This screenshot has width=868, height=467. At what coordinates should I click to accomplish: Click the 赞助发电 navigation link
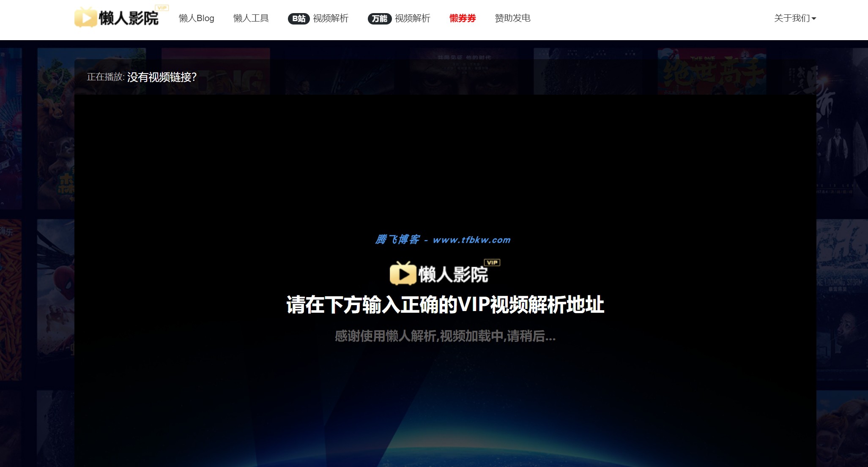coord(512,18)
